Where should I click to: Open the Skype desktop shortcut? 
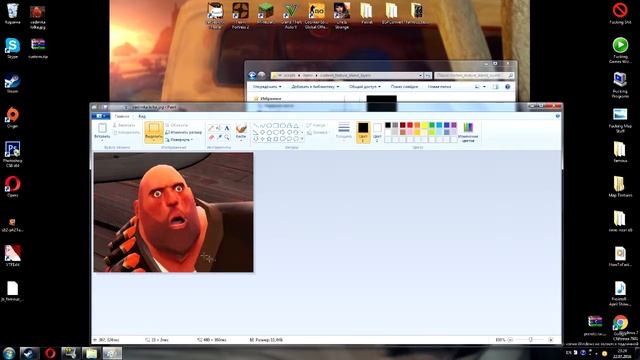pos(12,48)
